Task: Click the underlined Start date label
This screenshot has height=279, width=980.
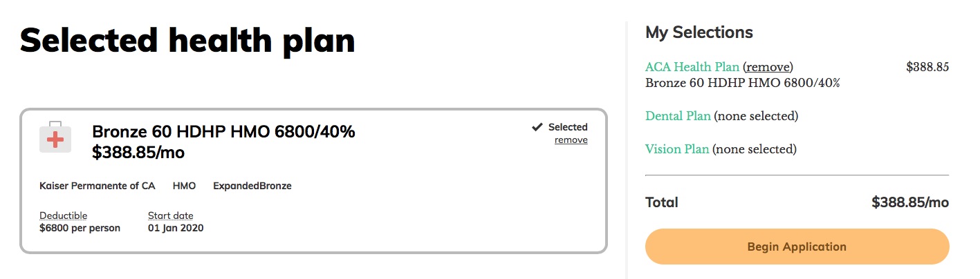Action: click(x=171, y=215)
